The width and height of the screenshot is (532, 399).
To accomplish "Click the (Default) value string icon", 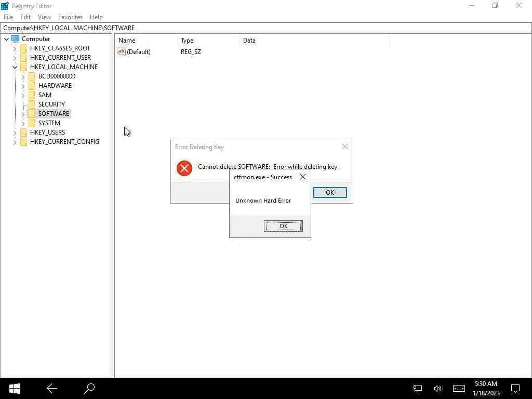I will 122,51.
